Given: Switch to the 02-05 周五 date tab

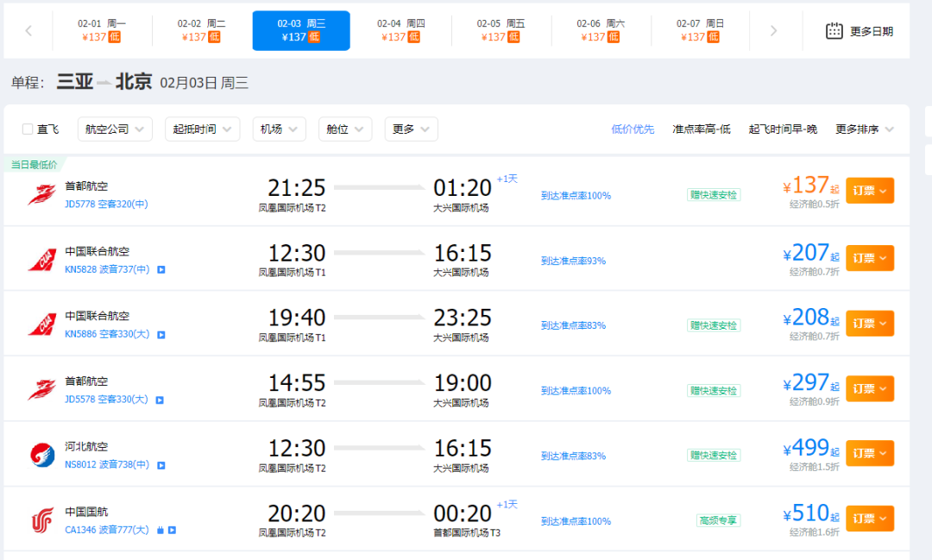Looking at the screenshot, I should click(x=501, y=29).
